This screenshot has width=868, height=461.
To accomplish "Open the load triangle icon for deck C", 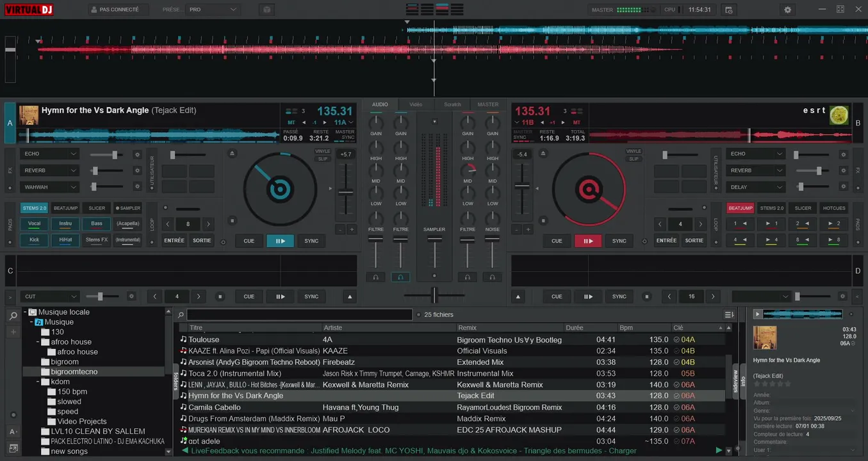I will point(349,296).
